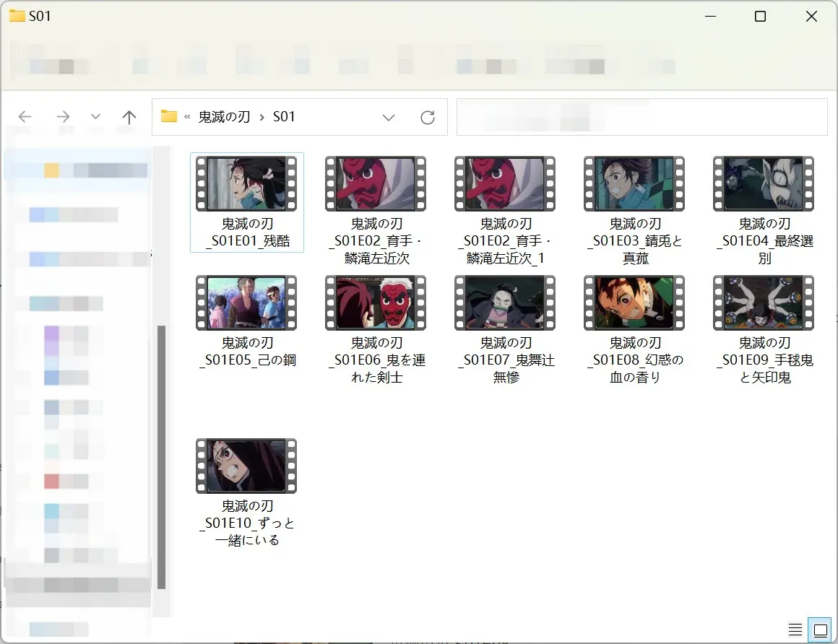This screenshot has height=644, width=838.
Task: Click the file name S01E07_鬼舞辻無惨
Action: pos(506,360)
